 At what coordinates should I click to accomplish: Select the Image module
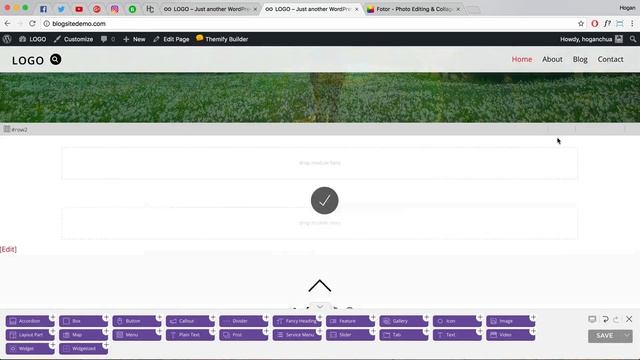click(511, 321)
